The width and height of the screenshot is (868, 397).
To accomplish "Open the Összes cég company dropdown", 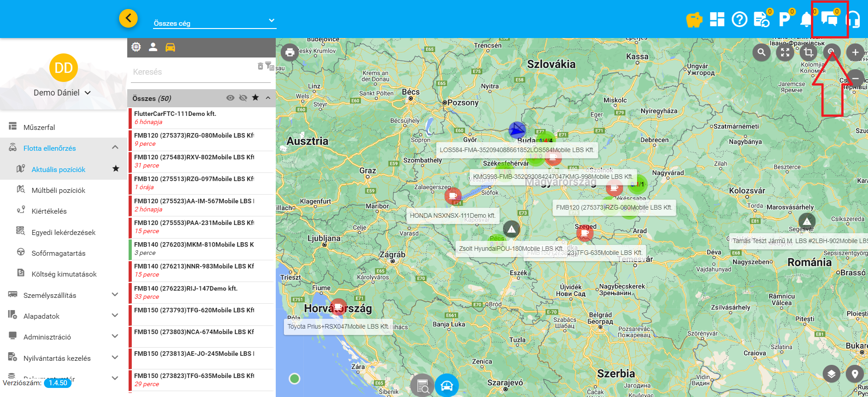I will click(x=214, y=23).
